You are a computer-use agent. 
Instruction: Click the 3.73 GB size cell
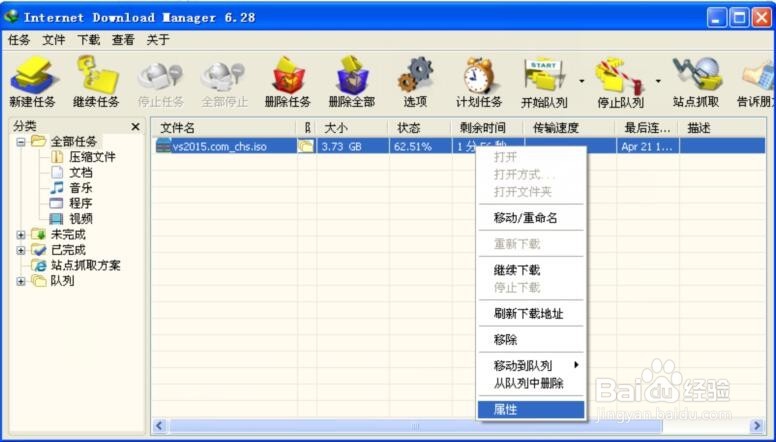[352, 146]
